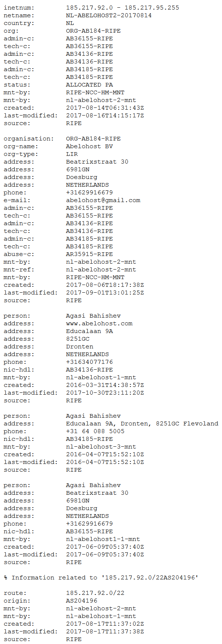
Task: Click the maintainer nl-abelohost-3-mnt
Action: [x=101, y=447]
